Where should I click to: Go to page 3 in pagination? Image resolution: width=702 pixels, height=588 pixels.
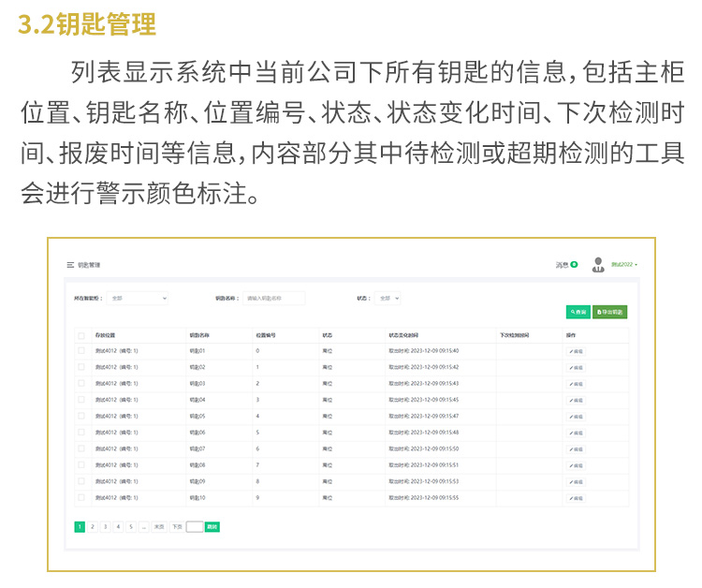click(106, 527)
